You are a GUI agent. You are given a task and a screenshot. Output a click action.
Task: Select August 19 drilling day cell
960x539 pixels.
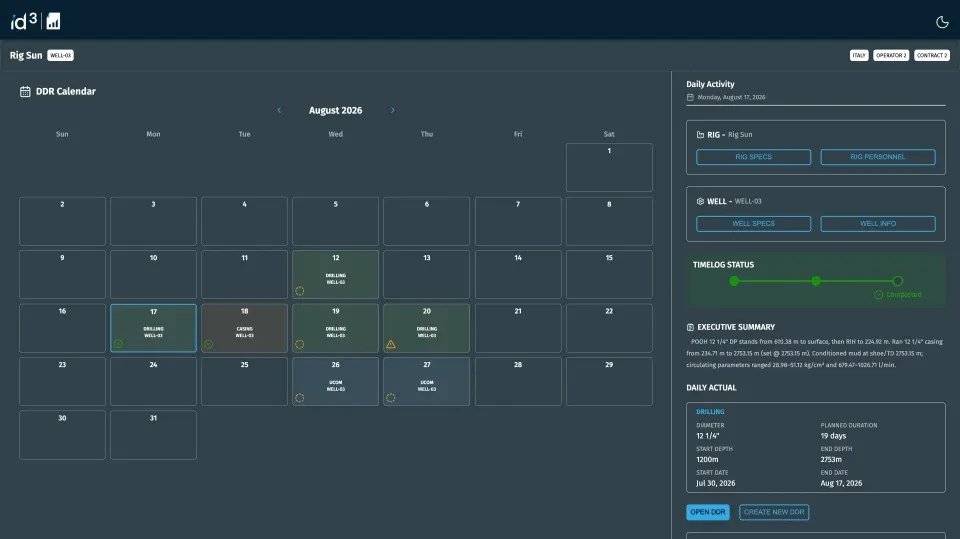pyautogui.click(x=336, y=328)
